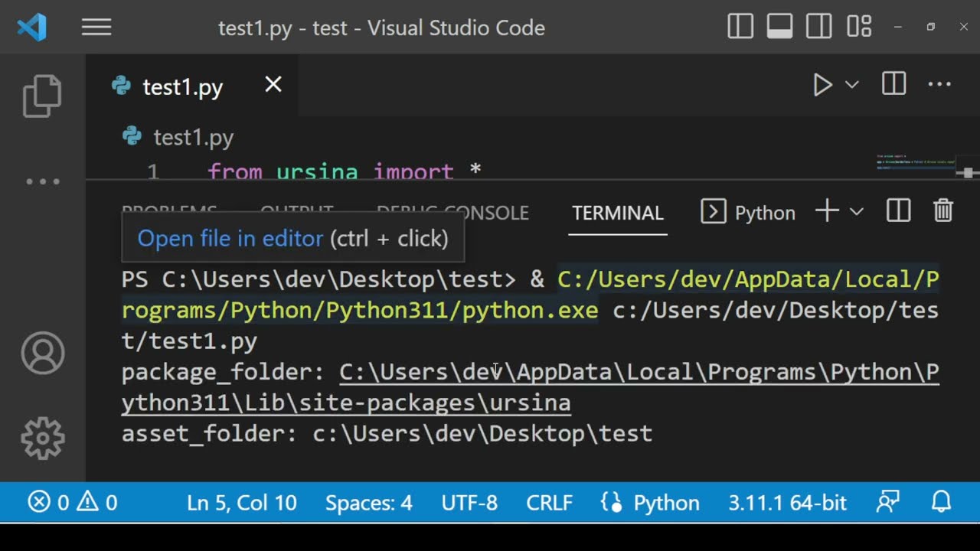This screenshot has width=980, height=551.
Task: Open the Explorer view in activity bar
Action: pos(42,96)
